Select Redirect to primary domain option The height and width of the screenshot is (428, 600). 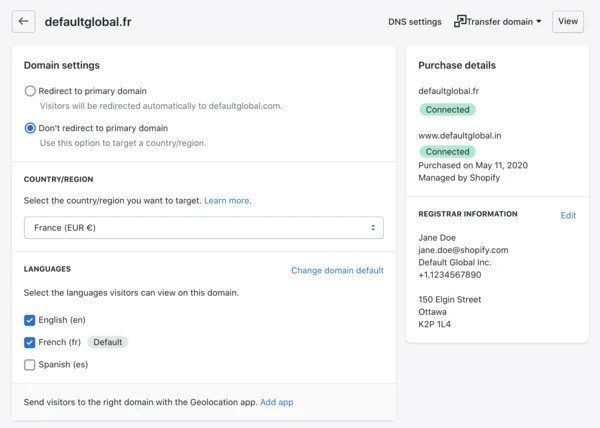pos(30,91)
